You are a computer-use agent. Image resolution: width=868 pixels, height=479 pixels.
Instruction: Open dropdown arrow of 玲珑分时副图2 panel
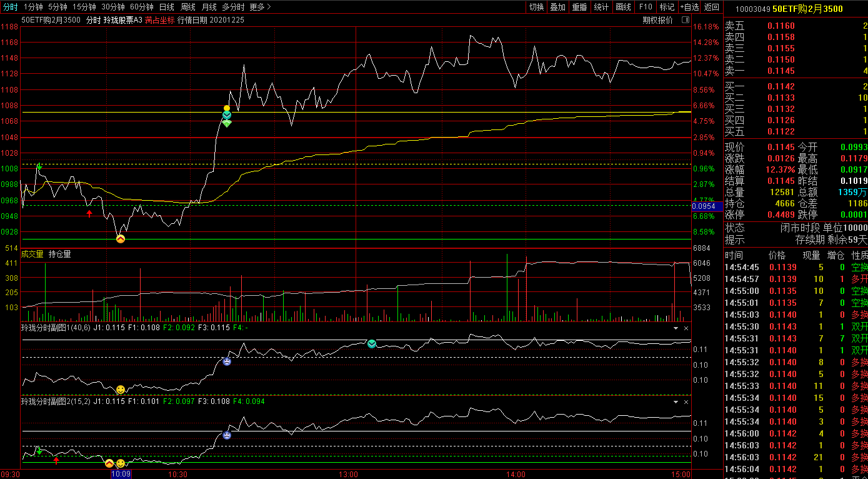pos(676,401)
